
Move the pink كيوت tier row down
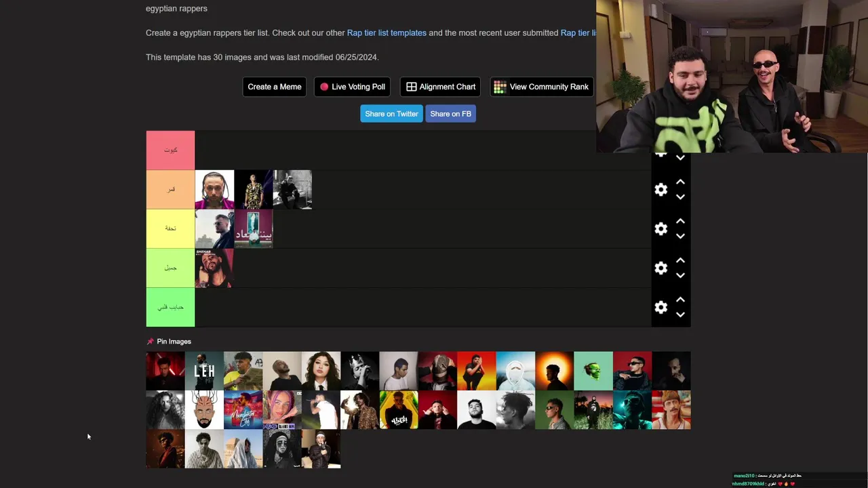680,158
